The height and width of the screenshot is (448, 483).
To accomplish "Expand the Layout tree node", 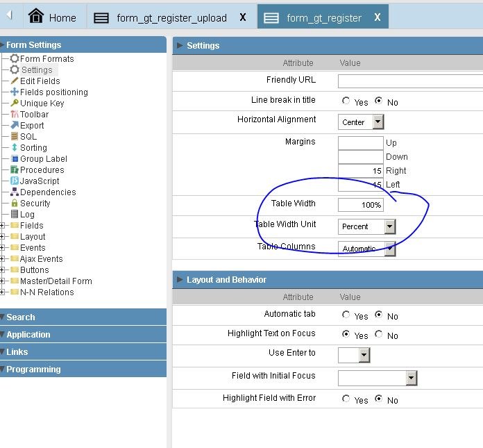I will click(2, 236).
